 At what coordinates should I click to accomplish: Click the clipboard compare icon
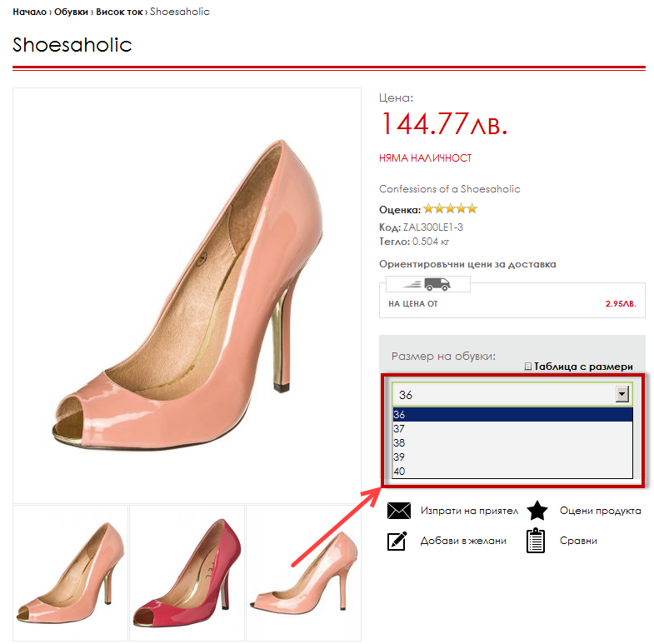point(537,541)
